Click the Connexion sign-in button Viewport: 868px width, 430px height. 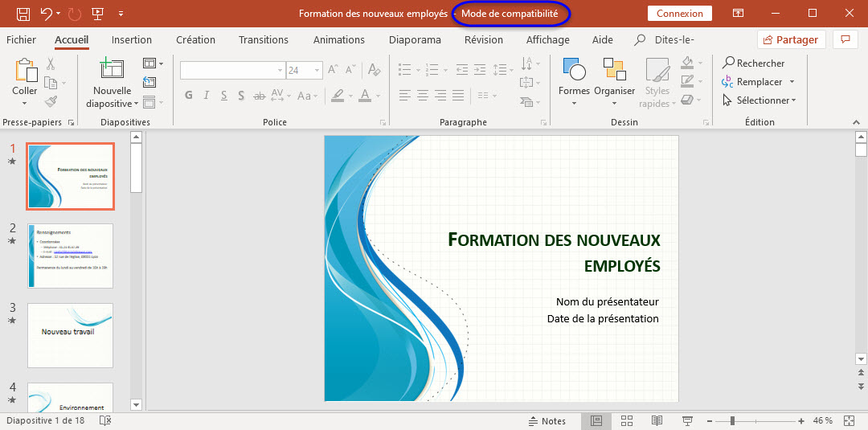(680, 14)
